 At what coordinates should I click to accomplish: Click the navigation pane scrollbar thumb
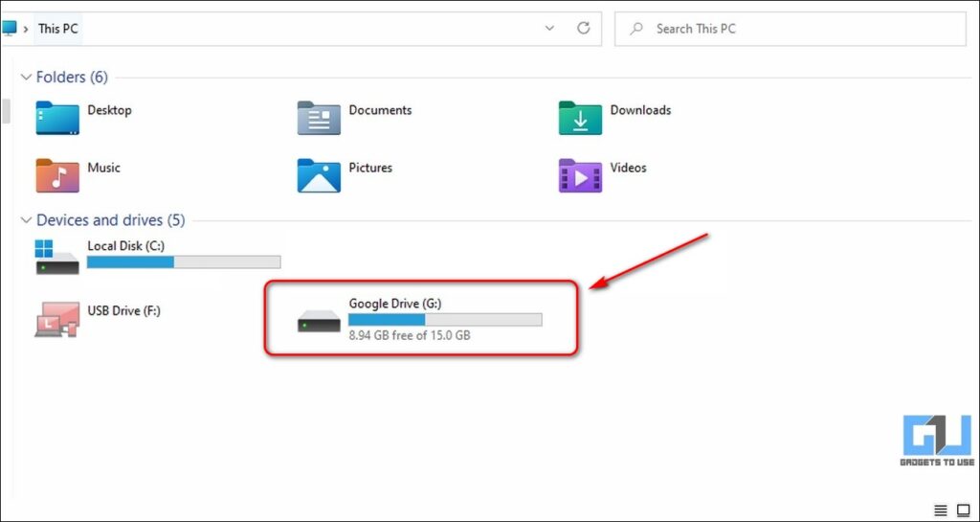coord(7,111)
